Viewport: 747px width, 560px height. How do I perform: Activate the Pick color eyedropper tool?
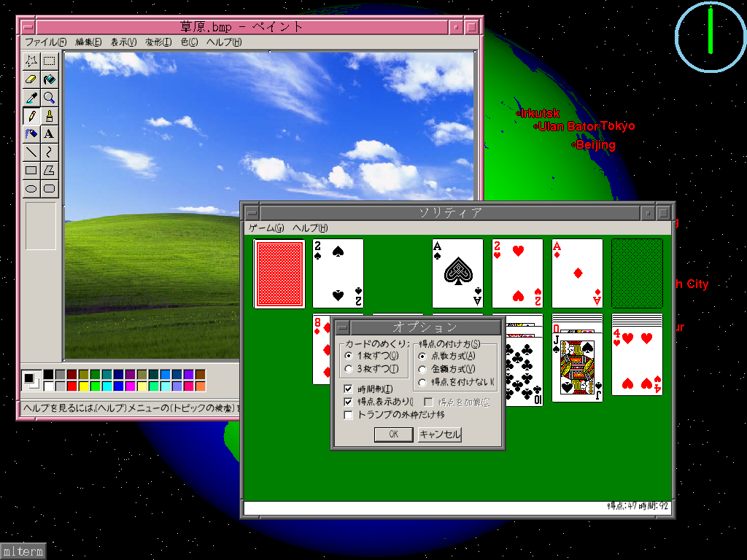31,98
